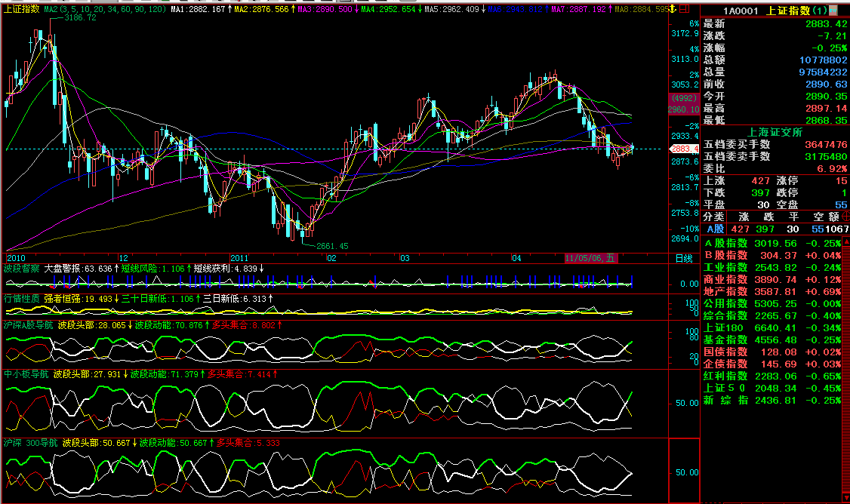The width and height of the screenshot is (850, 504).
Task: Click the 波段动能:71.379 readout in 中小板导航
Action: click(168, 374)
